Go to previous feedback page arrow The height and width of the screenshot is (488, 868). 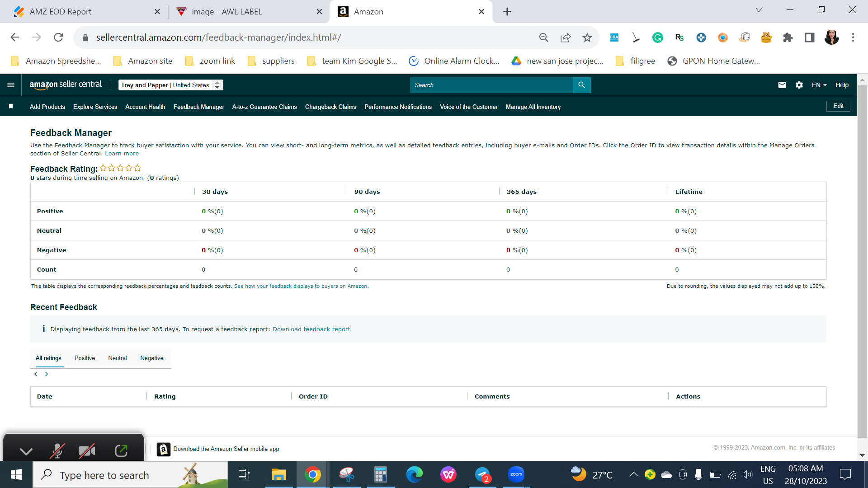(x=36, y=374)
